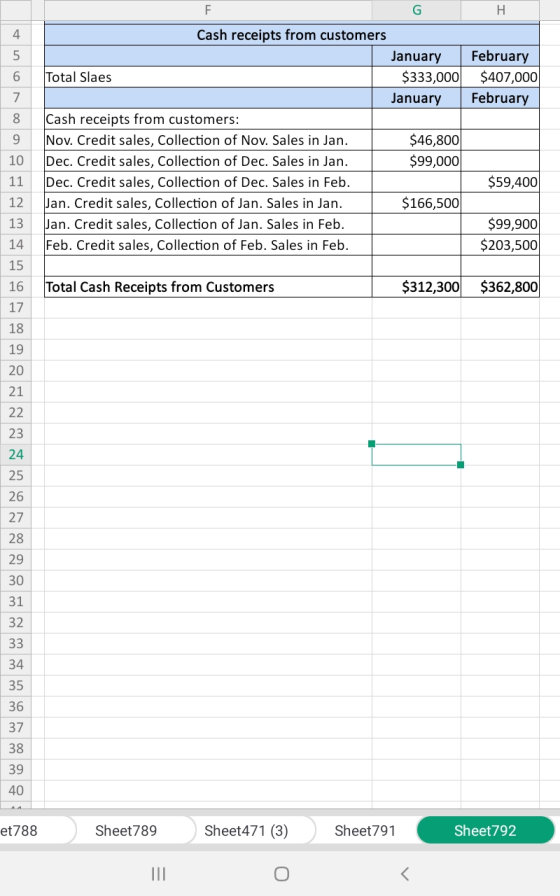560x896 pixels.
Task: Select column F header
Action: coord(208,10)
